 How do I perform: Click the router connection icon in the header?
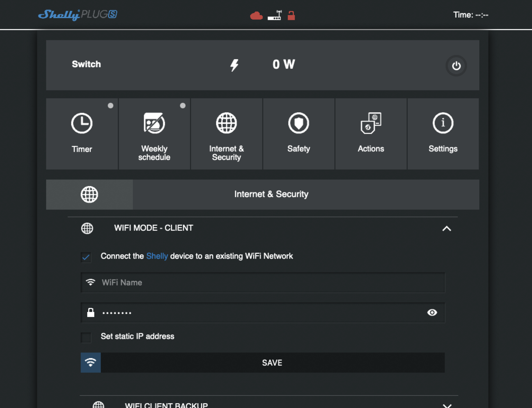(x=275, y=15)
